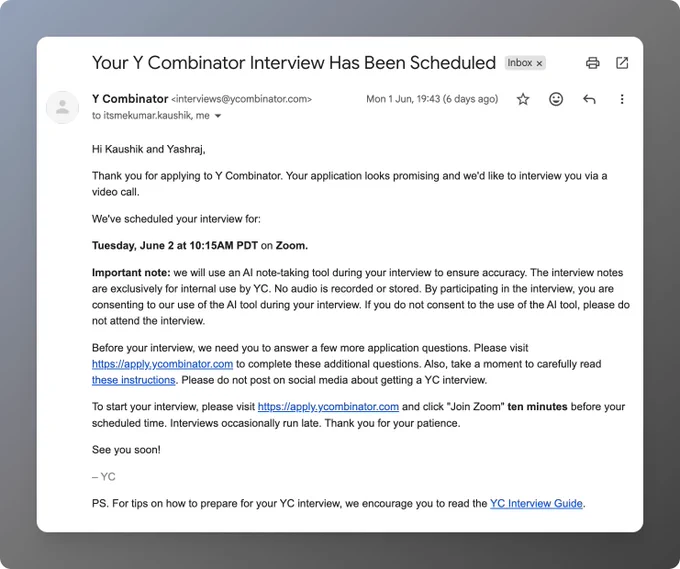Click the email timestamp Mon 1 Jun
680x569 pixels.
click(x=432, y=99)
